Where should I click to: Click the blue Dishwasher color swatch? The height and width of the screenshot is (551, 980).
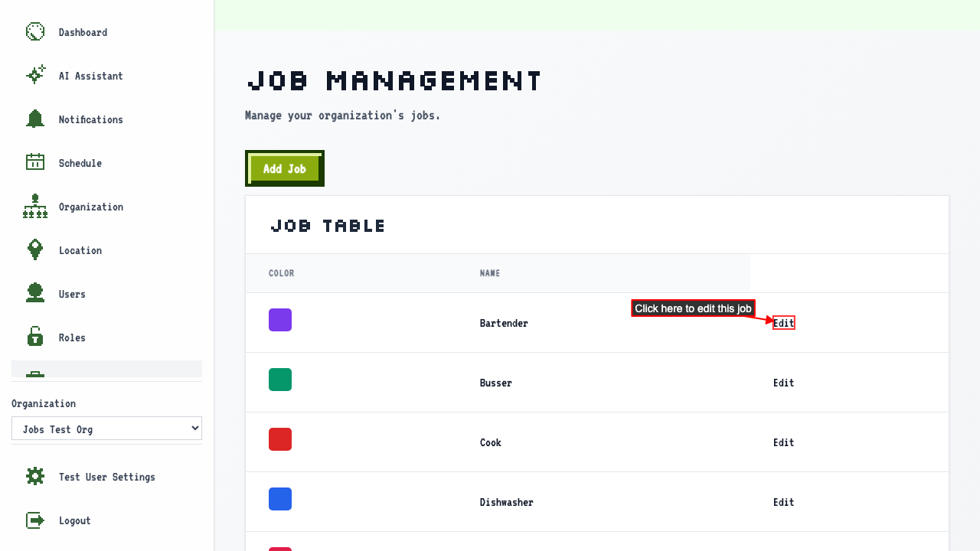(x=280, y=499)
